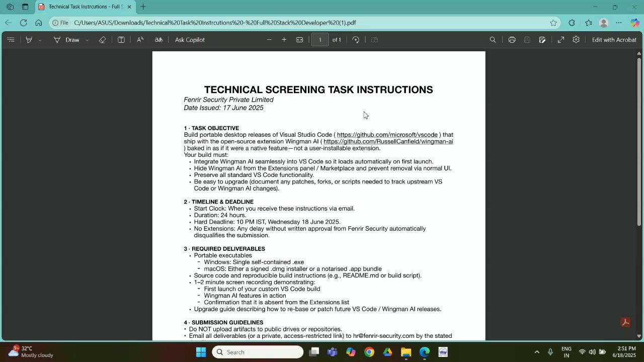Start Read aloud for the PDF

click(140, 40)
